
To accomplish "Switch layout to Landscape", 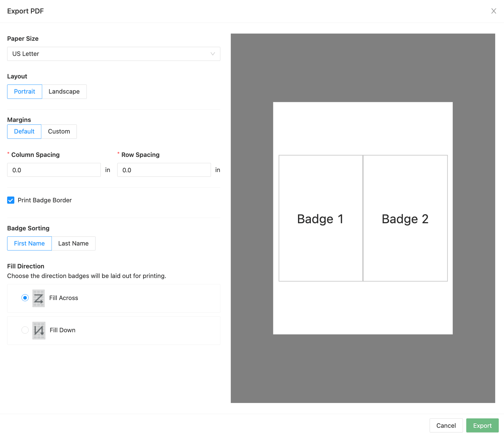I will coord(64,91).
